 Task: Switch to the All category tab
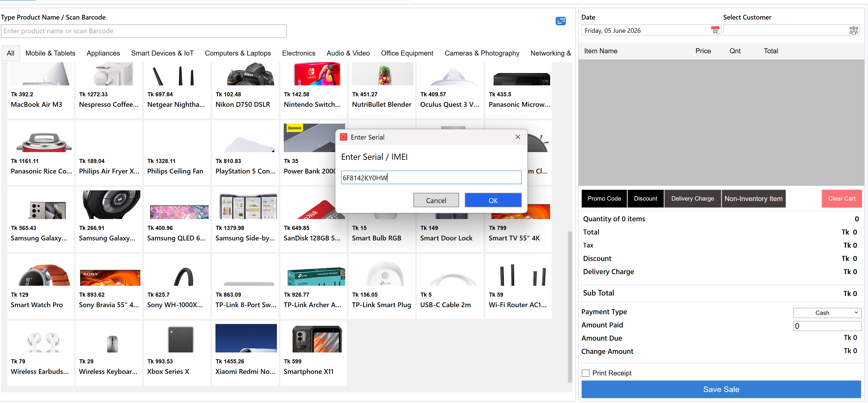coord(10,53)
